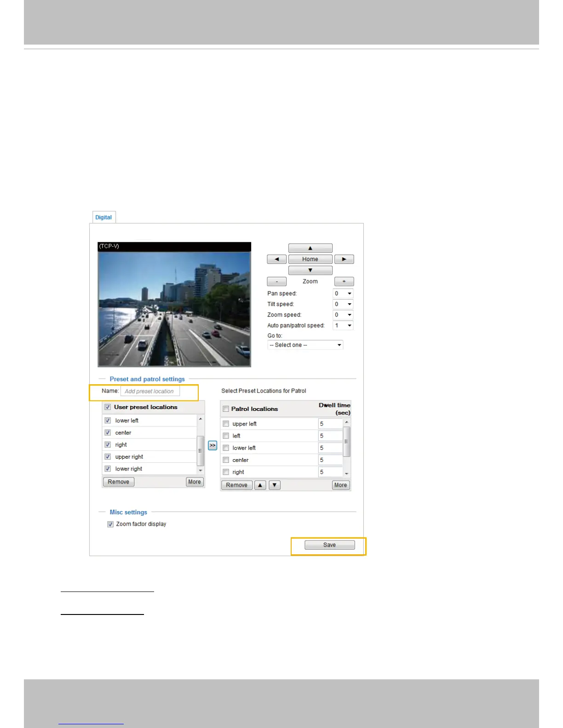
Task: Click the Home button
Action: click(310, 259)
